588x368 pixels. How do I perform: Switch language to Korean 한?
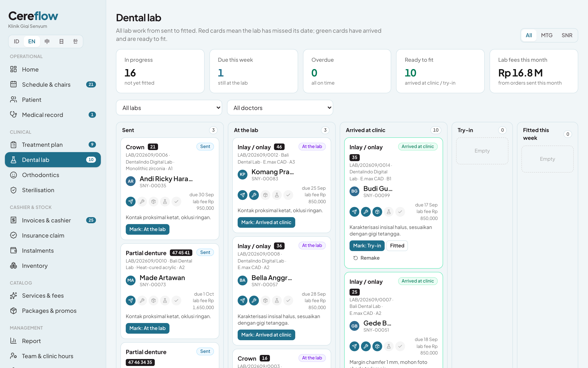[75, 41]
